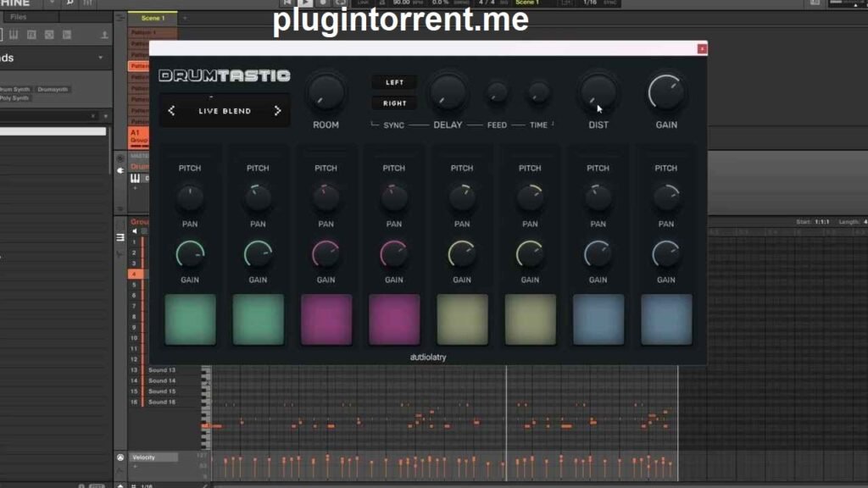Click the green-ringed knob above the first green pad

190,254
